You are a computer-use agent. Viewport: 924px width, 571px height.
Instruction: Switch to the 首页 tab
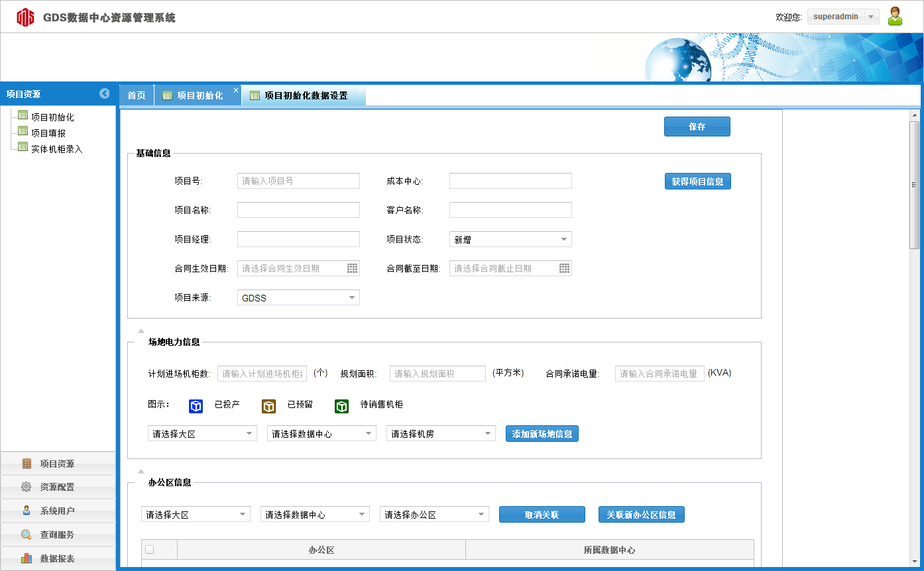click(137, 95)
